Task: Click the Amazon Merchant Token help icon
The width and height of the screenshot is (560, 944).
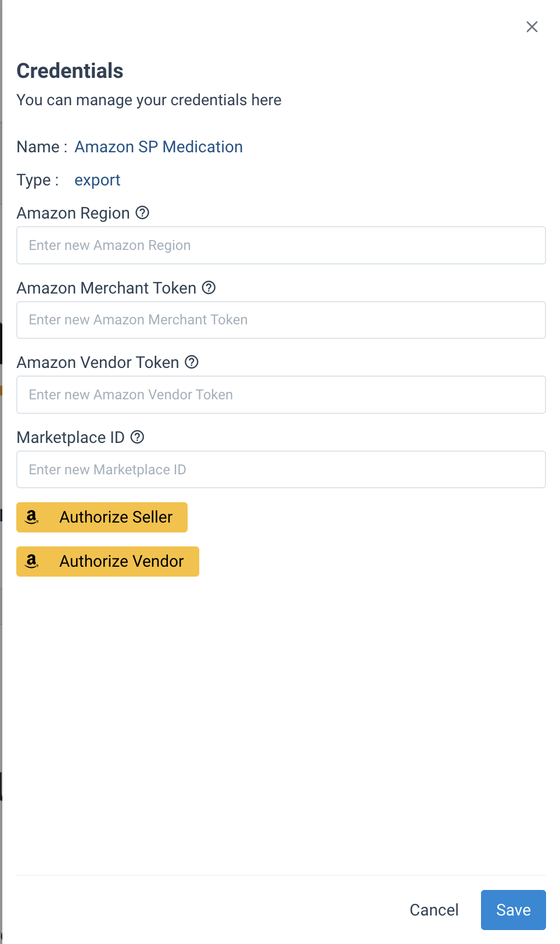Action: (x=209, y=287)
